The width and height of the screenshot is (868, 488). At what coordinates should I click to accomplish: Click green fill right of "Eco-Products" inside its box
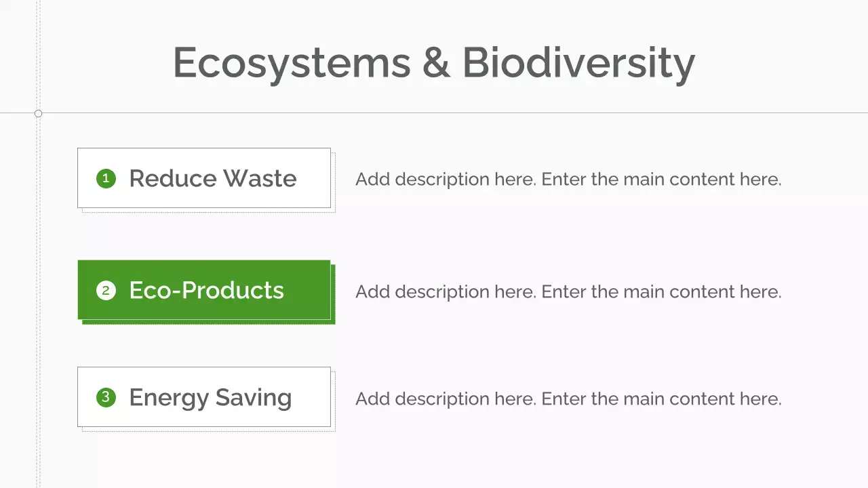pos(309,290)
